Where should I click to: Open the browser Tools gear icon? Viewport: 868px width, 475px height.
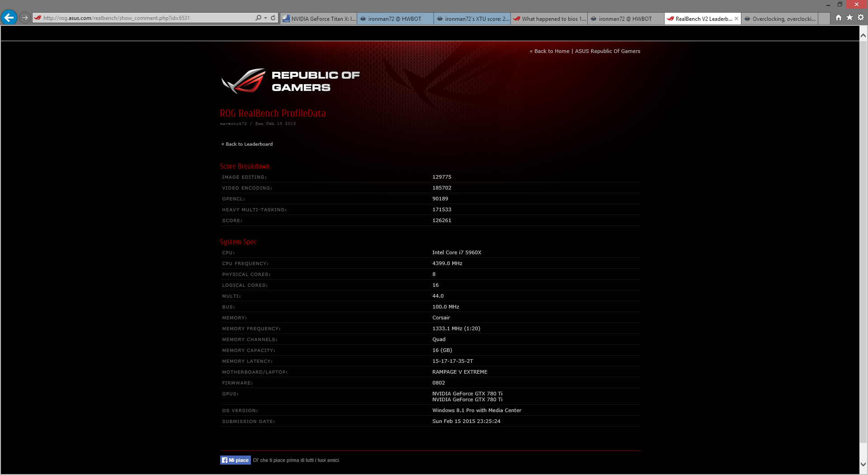click(x=861, y=18)
